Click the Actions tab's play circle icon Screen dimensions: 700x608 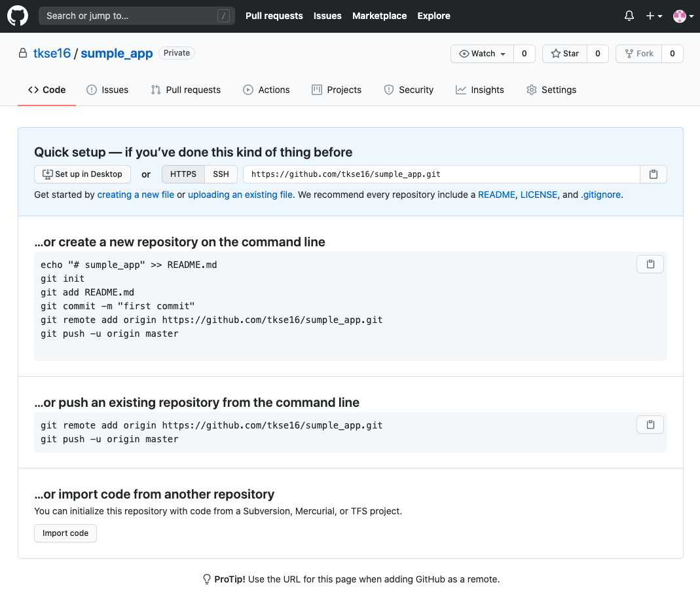(x=249, y=90)
